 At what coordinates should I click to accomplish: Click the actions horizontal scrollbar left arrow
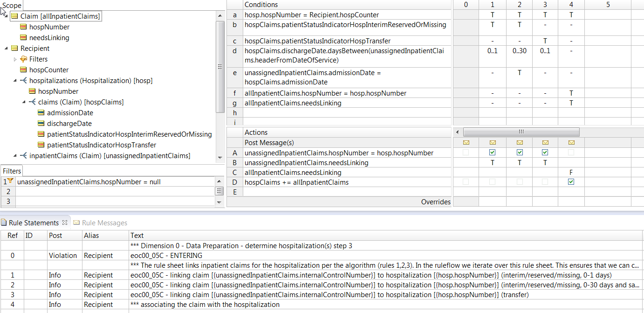tap(457, 132)
